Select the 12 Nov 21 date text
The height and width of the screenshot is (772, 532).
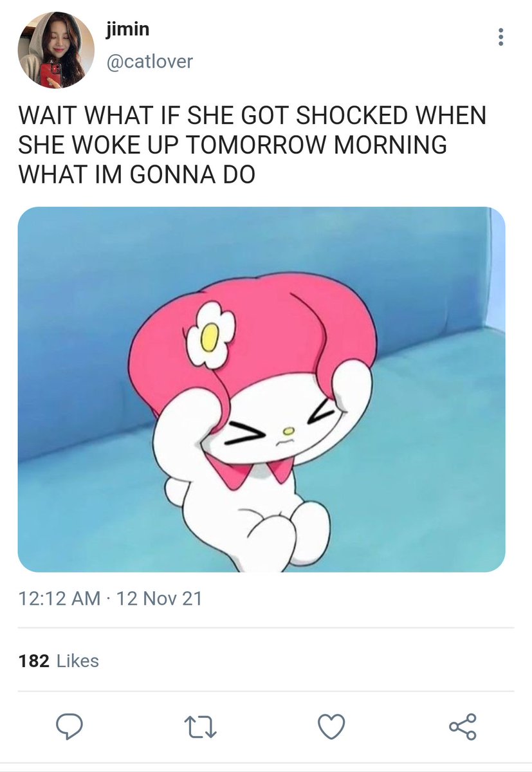click(160, 599)
